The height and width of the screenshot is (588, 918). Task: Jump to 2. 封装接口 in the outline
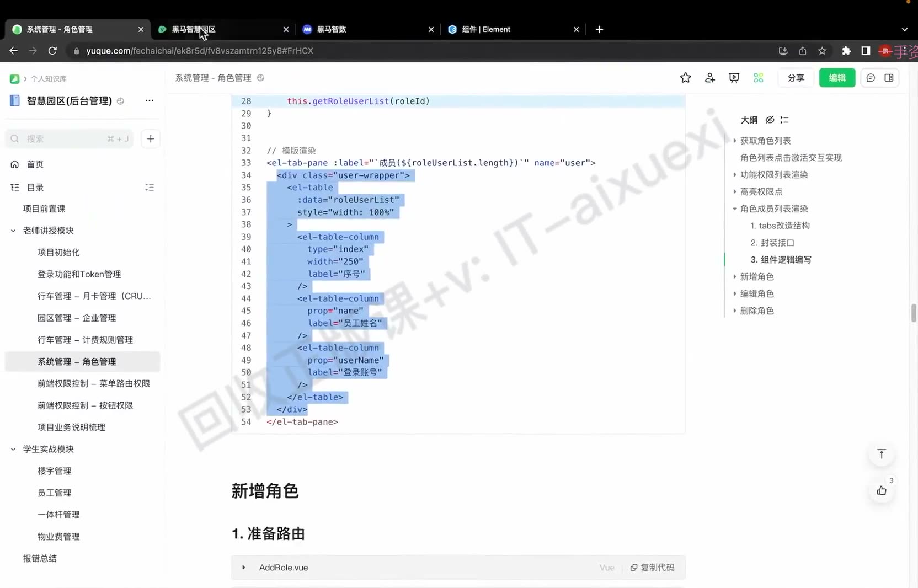pyautogui.click(x=772, y=243)
